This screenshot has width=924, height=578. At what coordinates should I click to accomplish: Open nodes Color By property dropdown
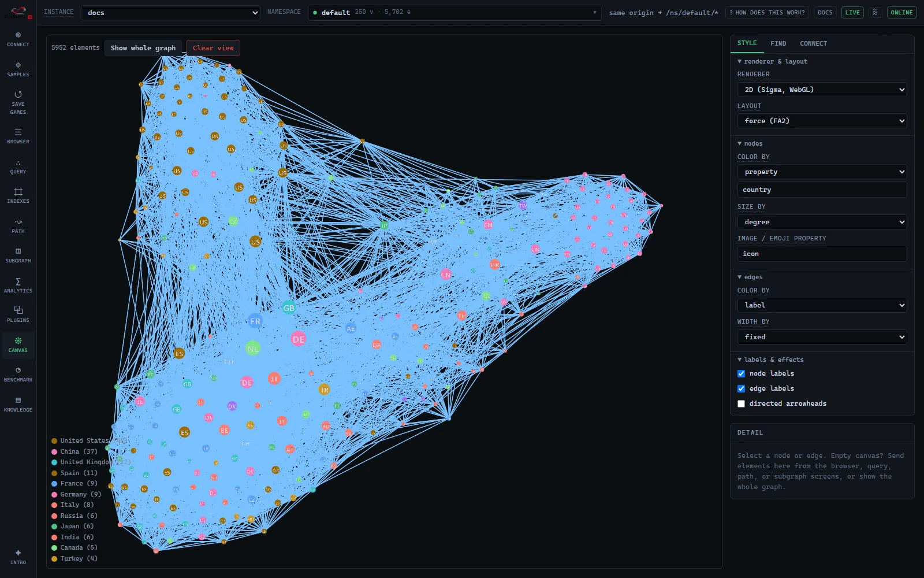pyautogui.click(x=822, y=172)
